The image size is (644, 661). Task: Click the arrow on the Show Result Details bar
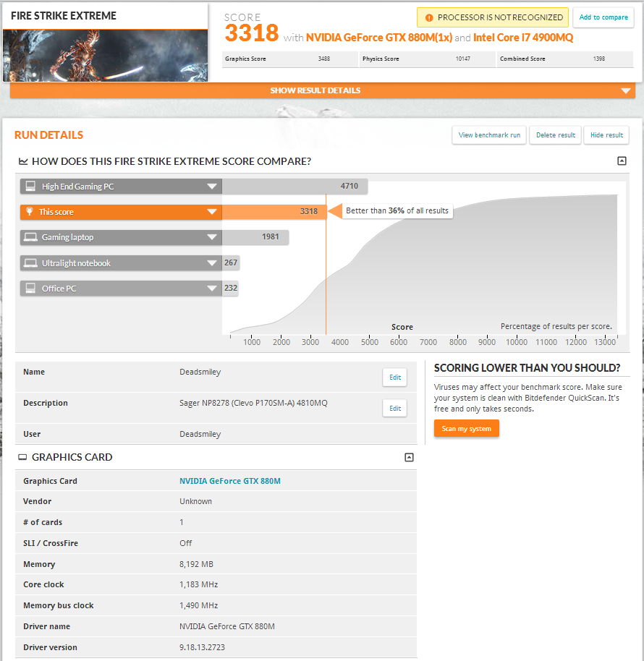tap(626, 90)
